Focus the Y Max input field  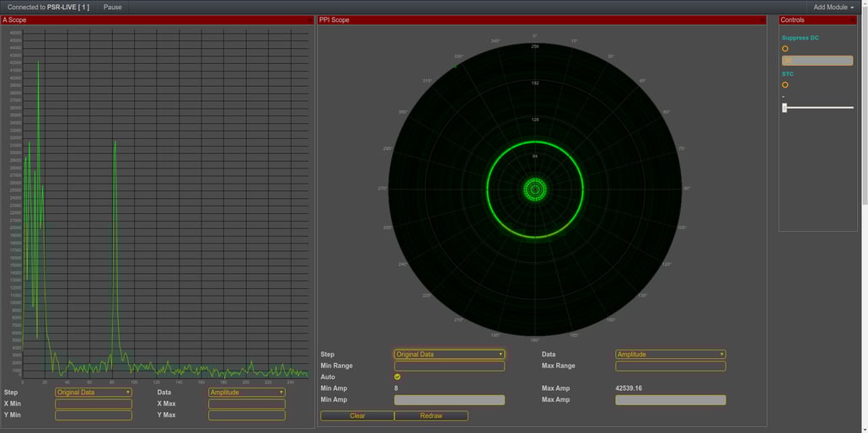point(247,415)
